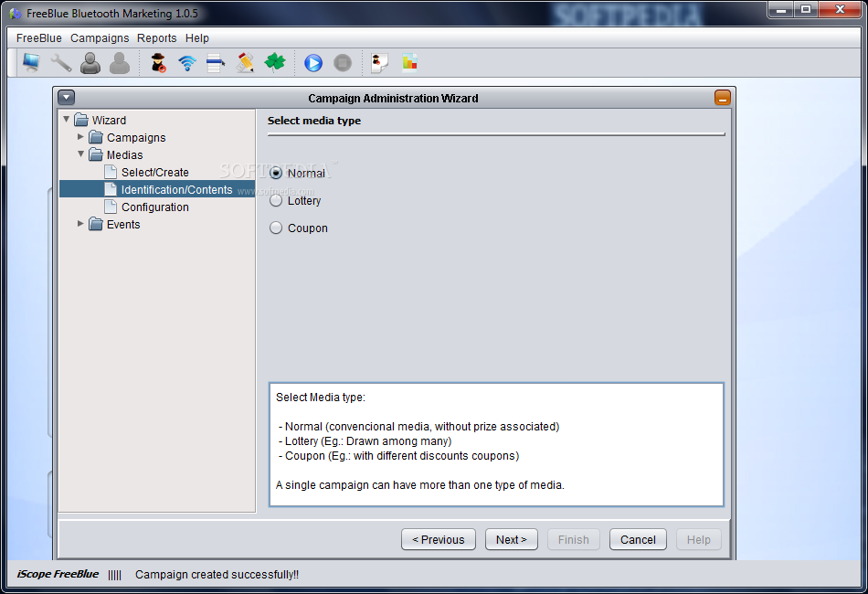
Task: Click the orange minimize wizard panel button
Action: [x=723, y=98]
